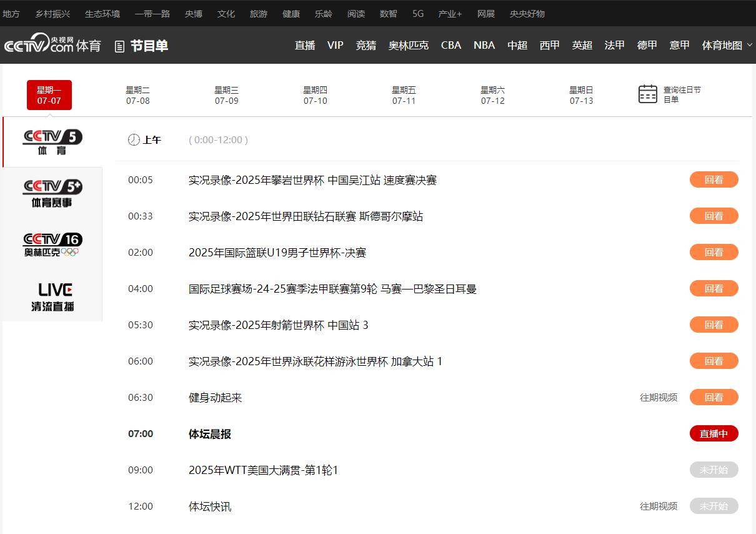Image resolution: width=756 pixels, height=534 pixels.
Task: Switch to 星期六 07-12 tab
Action: point(493,95)
